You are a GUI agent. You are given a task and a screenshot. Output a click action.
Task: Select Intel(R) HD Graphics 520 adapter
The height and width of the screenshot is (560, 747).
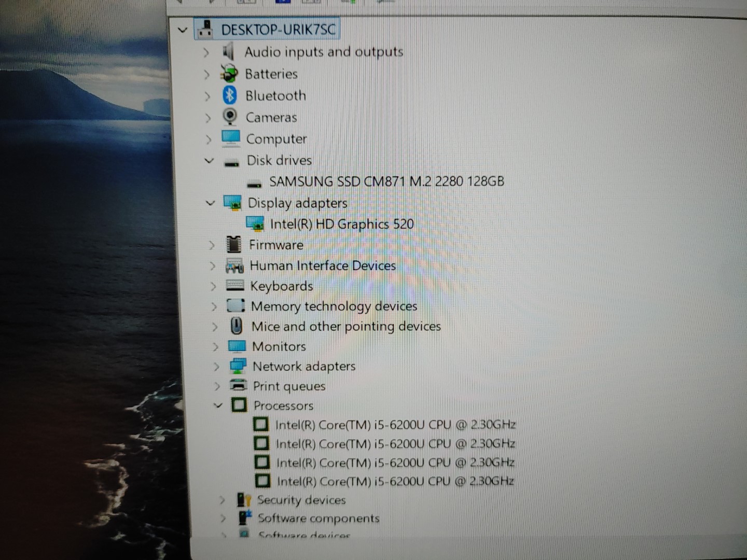tap(341, 224)
